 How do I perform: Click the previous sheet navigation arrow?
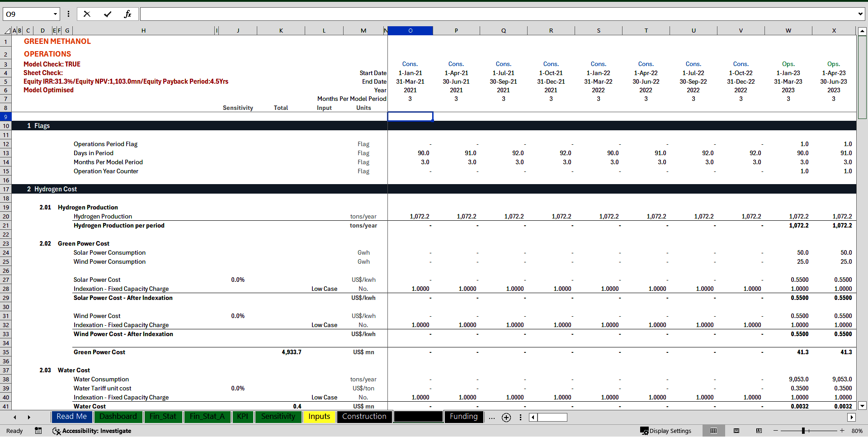click(x=15, y=417)
